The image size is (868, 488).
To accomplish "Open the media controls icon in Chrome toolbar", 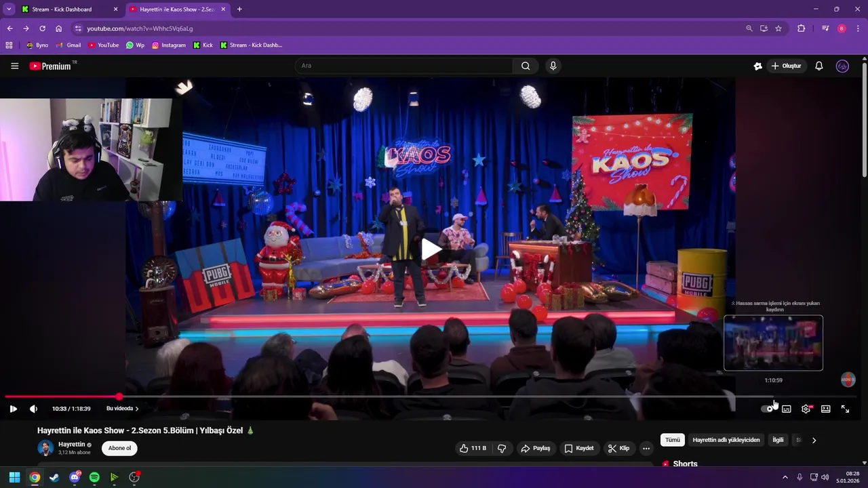I will pos(825,28).
